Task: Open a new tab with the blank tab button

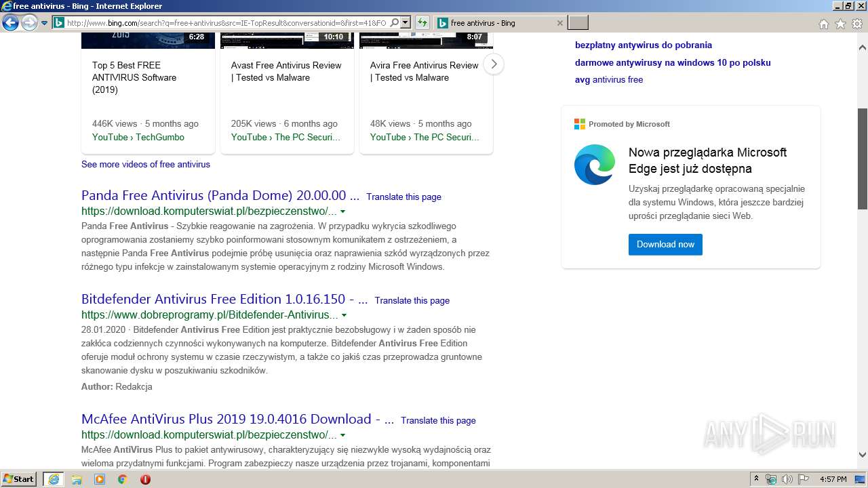Action: tap(578, 23)
